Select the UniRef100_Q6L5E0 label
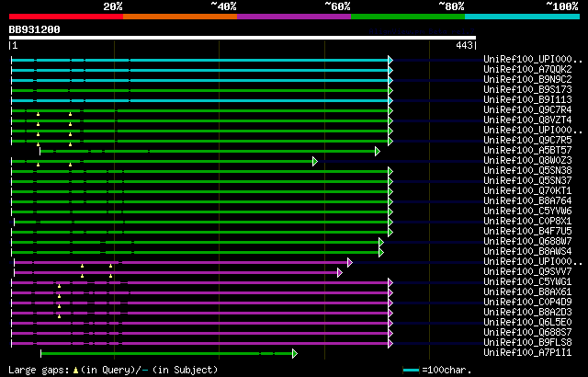This screenshot has width=588, height=377. pos(527,323)
